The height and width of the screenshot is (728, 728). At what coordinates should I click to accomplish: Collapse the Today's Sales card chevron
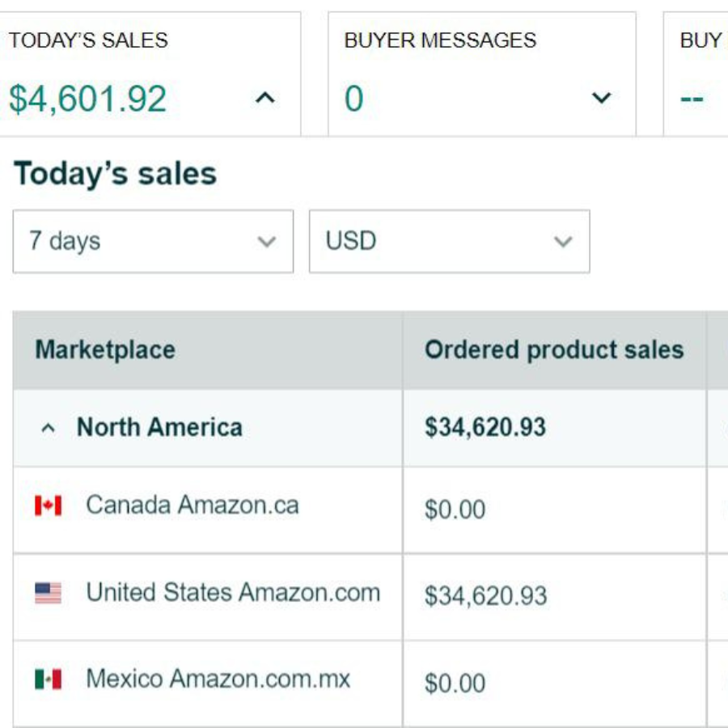click(265, 98)
